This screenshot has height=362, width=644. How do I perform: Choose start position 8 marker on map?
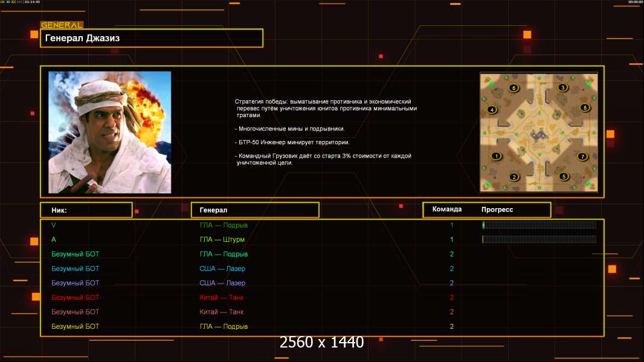click(584, 107)
